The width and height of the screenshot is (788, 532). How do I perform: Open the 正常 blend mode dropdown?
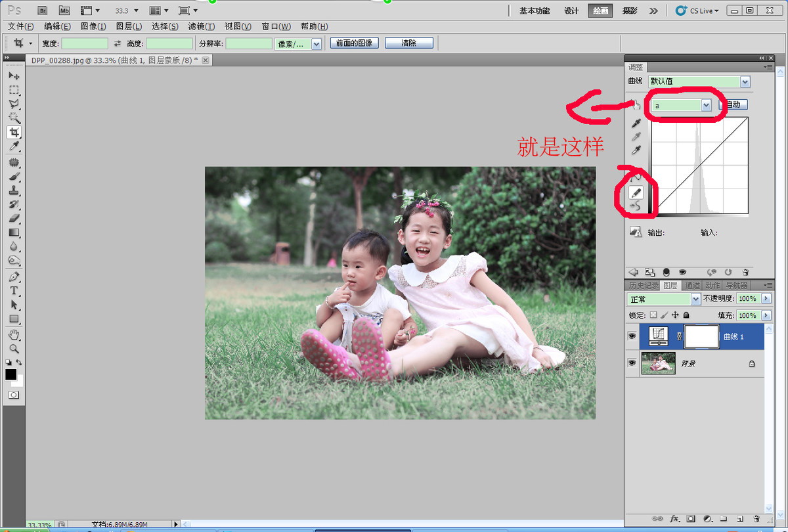664,299
